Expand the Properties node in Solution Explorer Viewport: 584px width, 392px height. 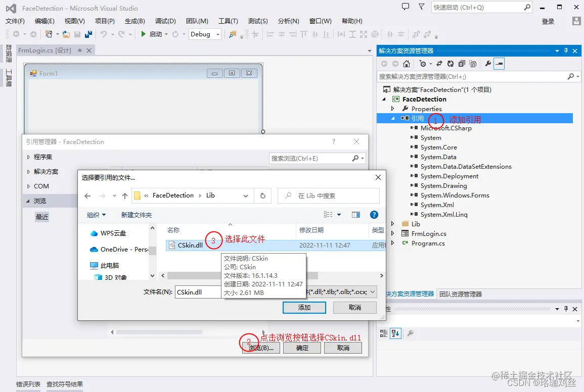click(392, 108)
